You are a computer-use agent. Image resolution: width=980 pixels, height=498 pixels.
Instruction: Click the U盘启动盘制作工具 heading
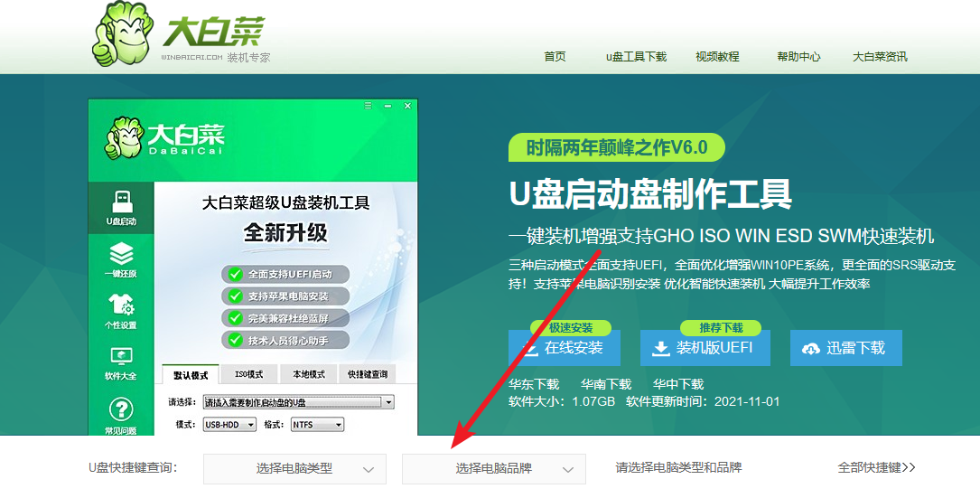coord(650,194)
